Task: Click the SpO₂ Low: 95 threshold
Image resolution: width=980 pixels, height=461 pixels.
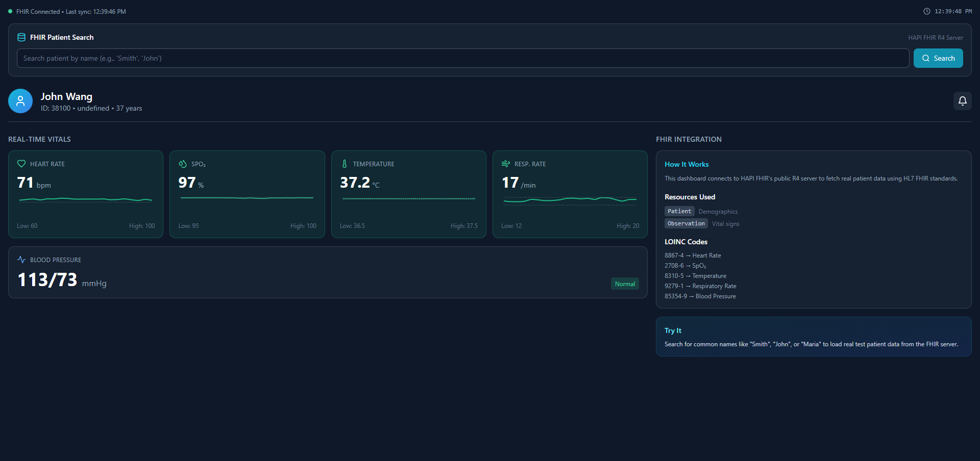Action: (x=188, y=226)
